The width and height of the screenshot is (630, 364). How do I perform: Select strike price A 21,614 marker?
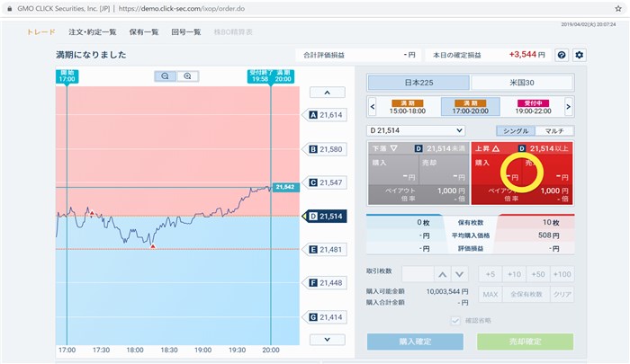click(327, 115)
